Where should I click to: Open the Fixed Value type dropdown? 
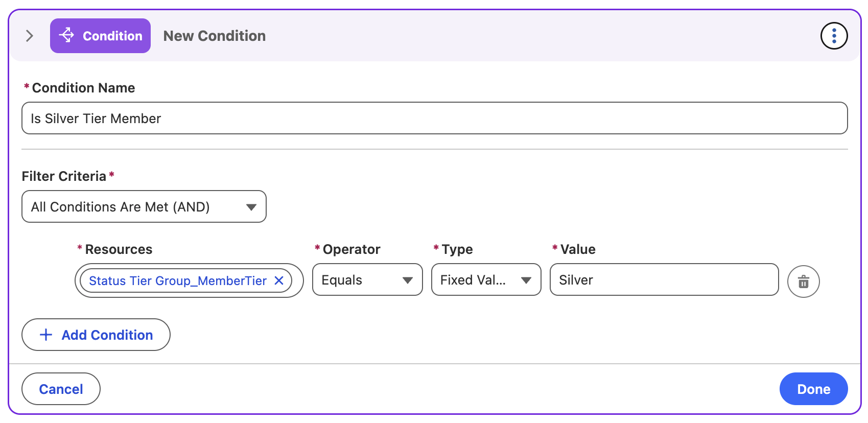(x=486, y=279)
